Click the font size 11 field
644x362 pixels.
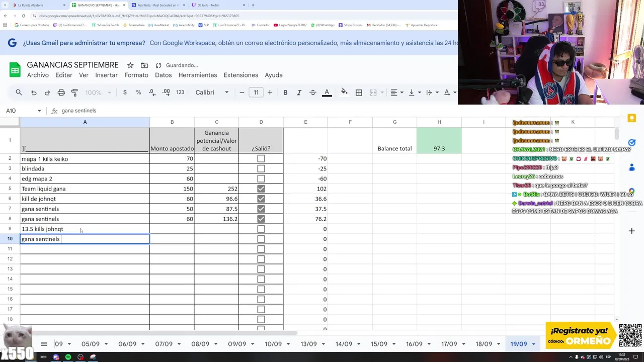(x=256, y=93)
